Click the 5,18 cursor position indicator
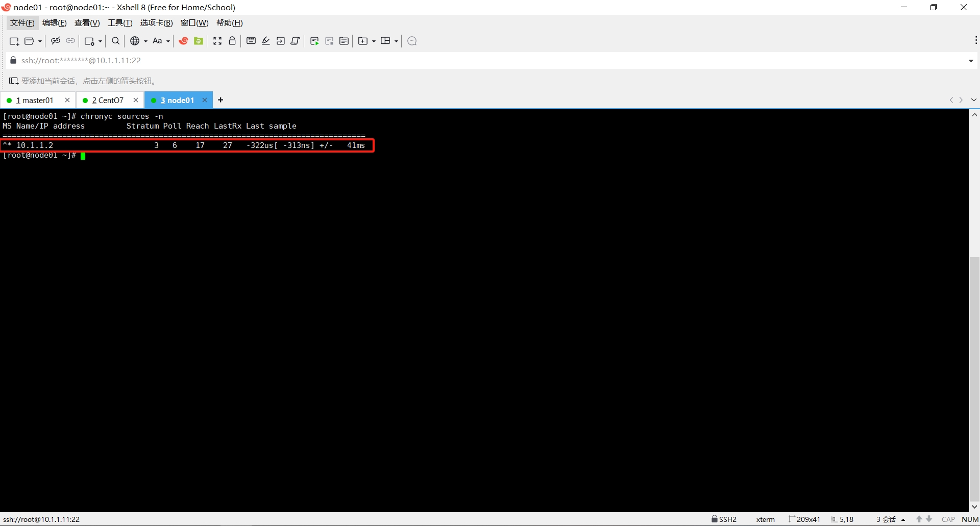980x526 pixels. (x=843, y=519)
